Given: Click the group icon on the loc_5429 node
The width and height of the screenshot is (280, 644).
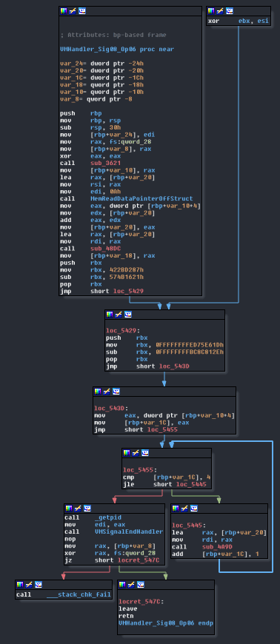Looking at the screenshot, I should pos(128,315).
